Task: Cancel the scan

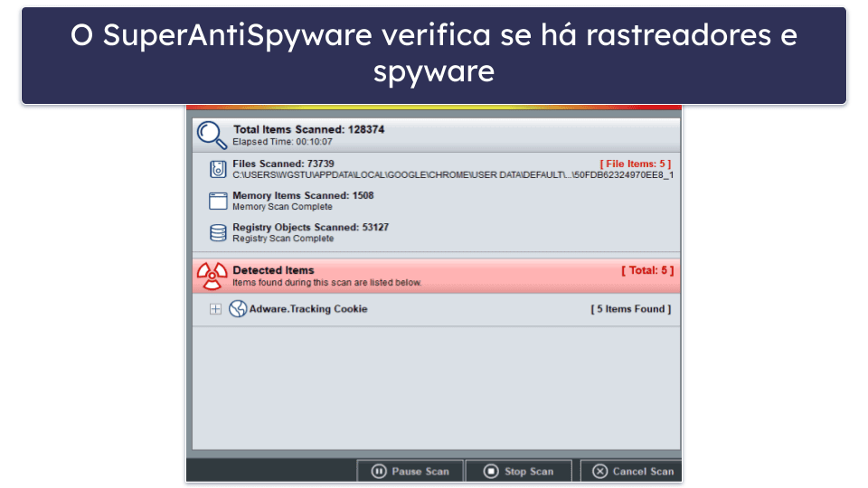Action: point(633,471)
